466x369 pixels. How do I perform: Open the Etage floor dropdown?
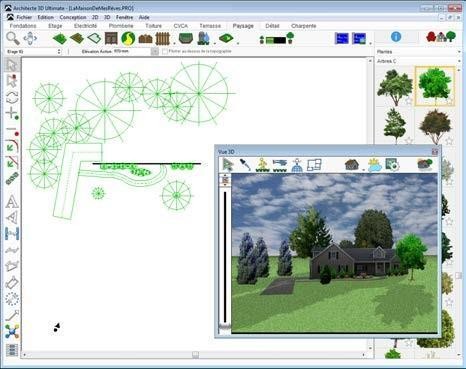(34, 52)
